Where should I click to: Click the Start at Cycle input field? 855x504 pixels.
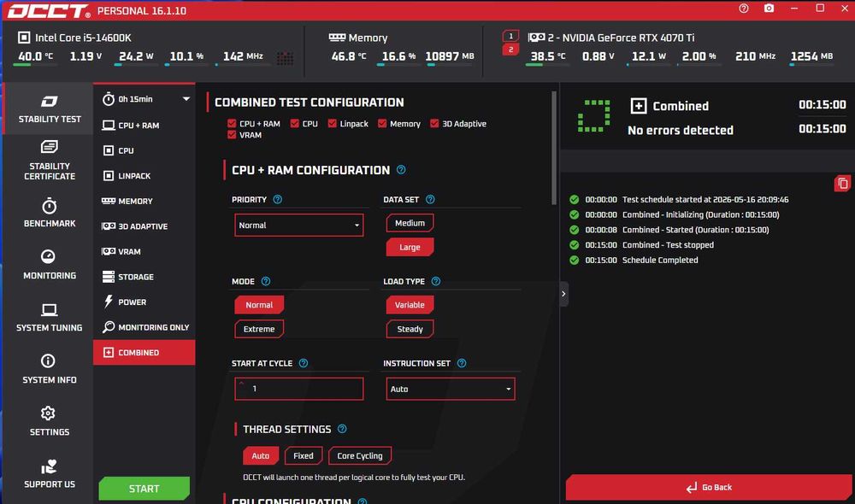coord(298,389)
